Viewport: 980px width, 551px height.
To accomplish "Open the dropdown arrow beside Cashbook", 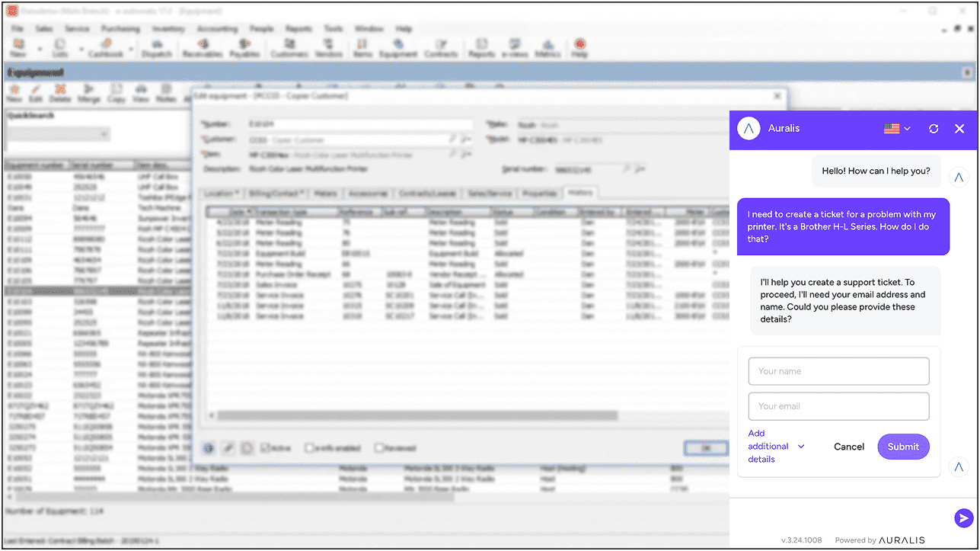I will [x=131, y=48].
